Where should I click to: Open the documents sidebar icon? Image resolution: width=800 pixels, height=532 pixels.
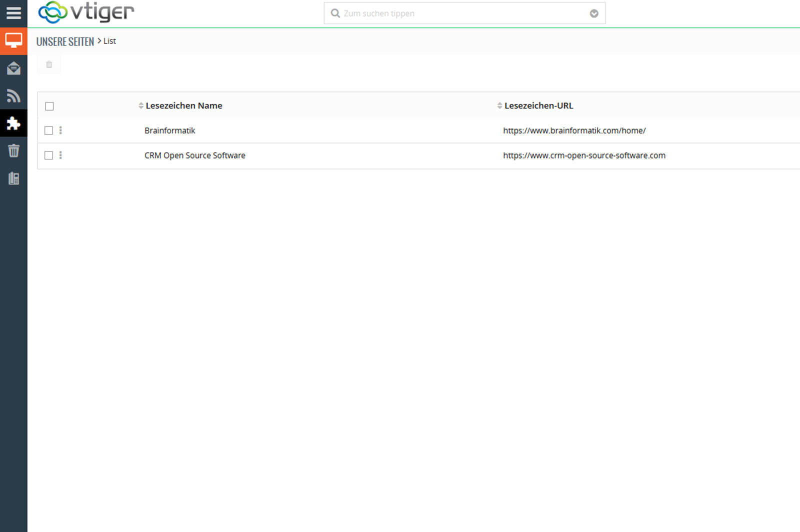pyautogui.click(x=13, y=178)
